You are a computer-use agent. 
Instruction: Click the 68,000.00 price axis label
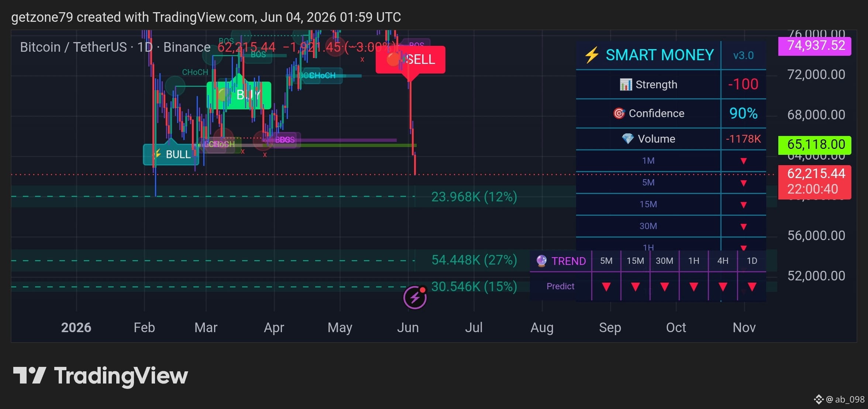point(816,115)
